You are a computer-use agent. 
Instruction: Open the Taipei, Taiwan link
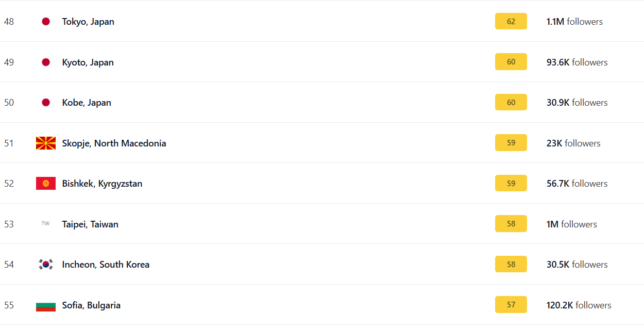pyautogui.click(x=90, y=224)
